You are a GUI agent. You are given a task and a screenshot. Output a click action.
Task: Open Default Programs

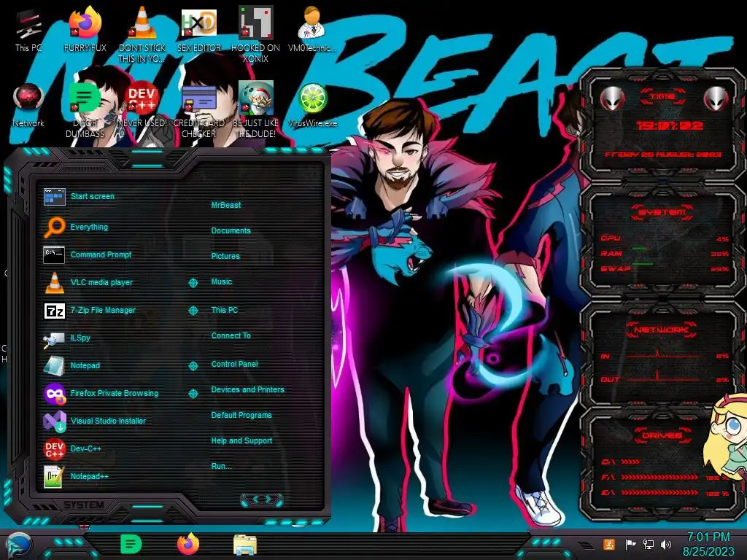(241, 415)
